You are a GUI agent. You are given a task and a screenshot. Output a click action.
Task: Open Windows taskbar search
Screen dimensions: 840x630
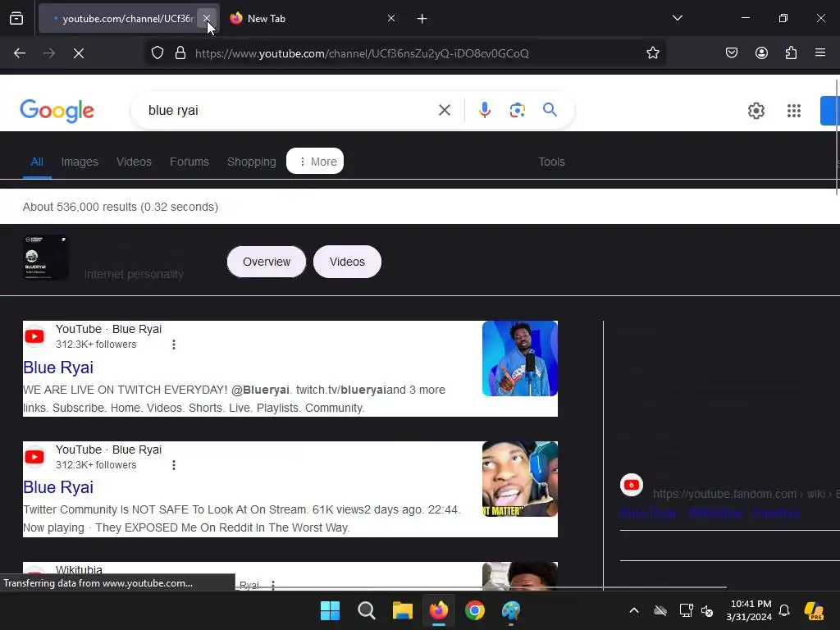tap(367, 610)
